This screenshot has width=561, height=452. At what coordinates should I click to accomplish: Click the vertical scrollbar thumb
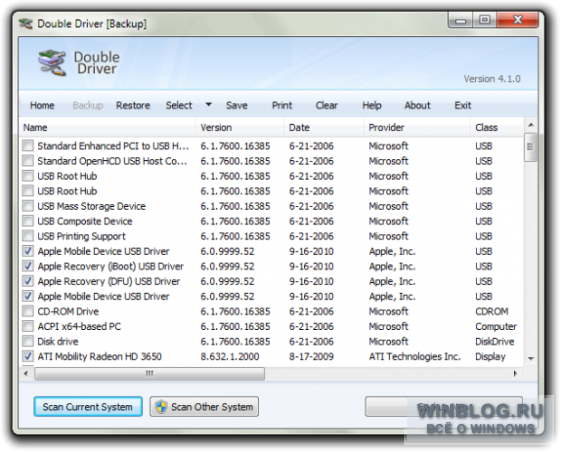click(x=531, y=147)
